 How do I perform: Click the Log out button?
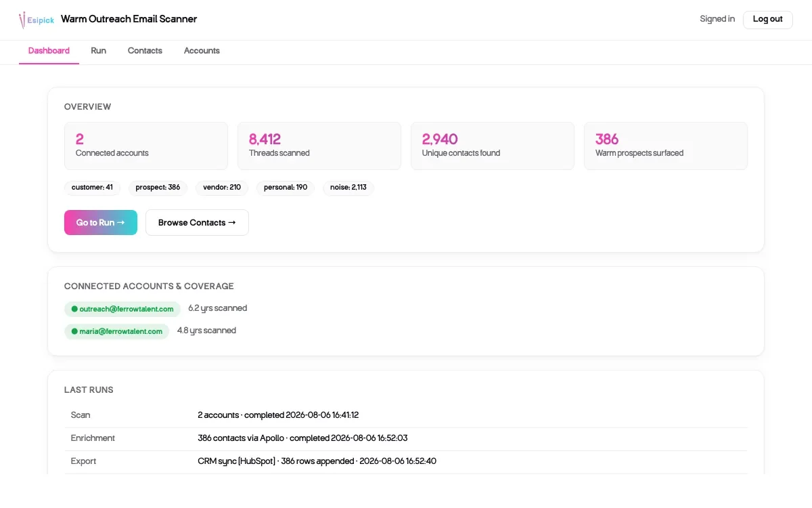(x=767, y=19)
